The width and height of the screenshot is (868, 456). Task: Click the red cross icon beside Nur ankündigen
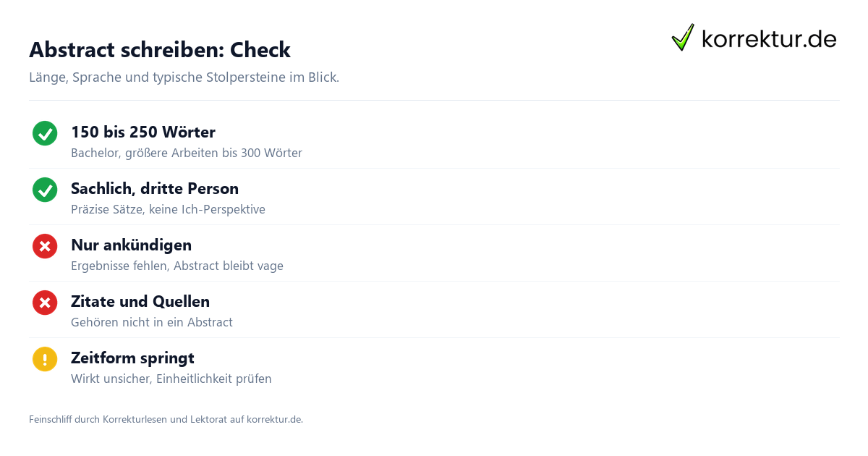(45, 246)
